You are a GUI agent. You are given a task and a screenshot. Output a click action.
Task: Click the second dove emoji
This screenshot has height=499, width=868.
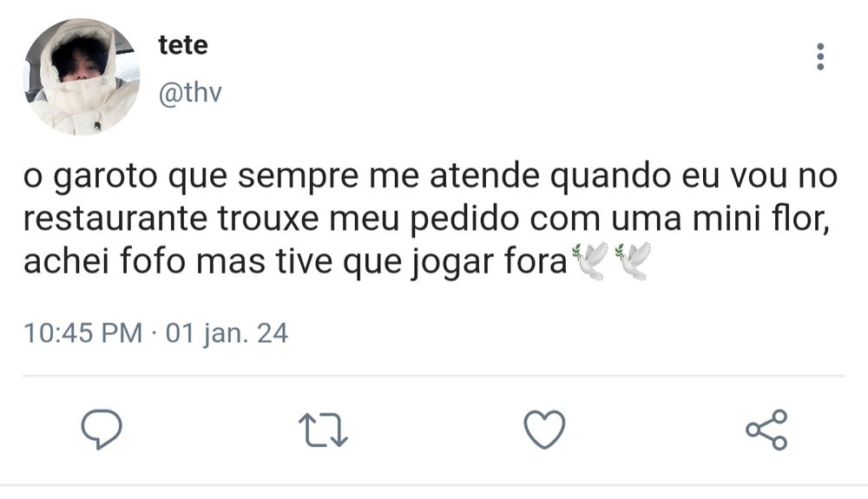point(633,261)
